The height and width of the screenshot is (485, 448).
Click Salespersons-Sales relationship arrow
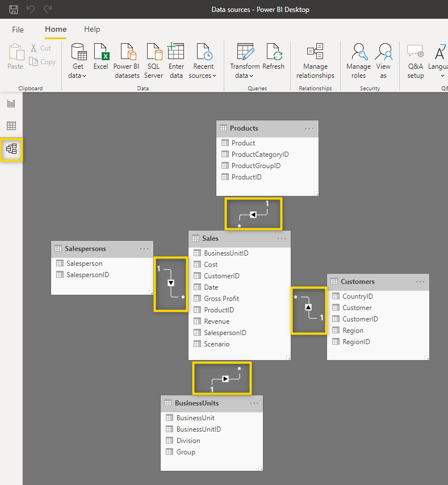[x=171, y=283]
